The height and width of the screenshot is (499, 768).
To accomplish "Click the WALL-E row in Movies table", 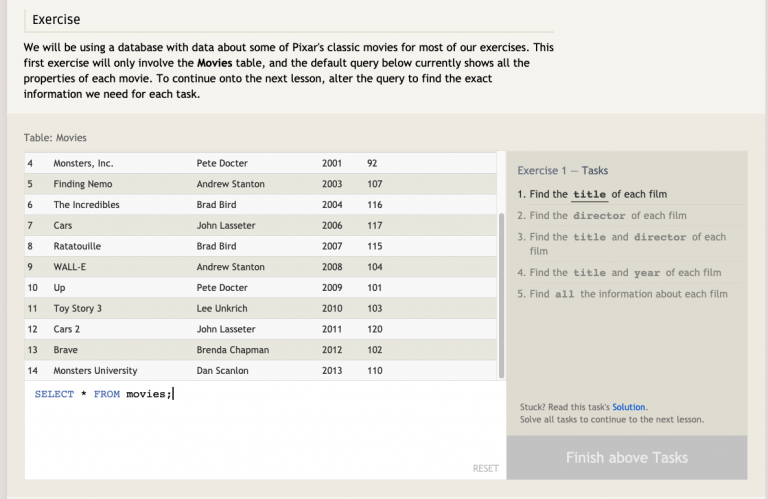I will click(261, 267).
